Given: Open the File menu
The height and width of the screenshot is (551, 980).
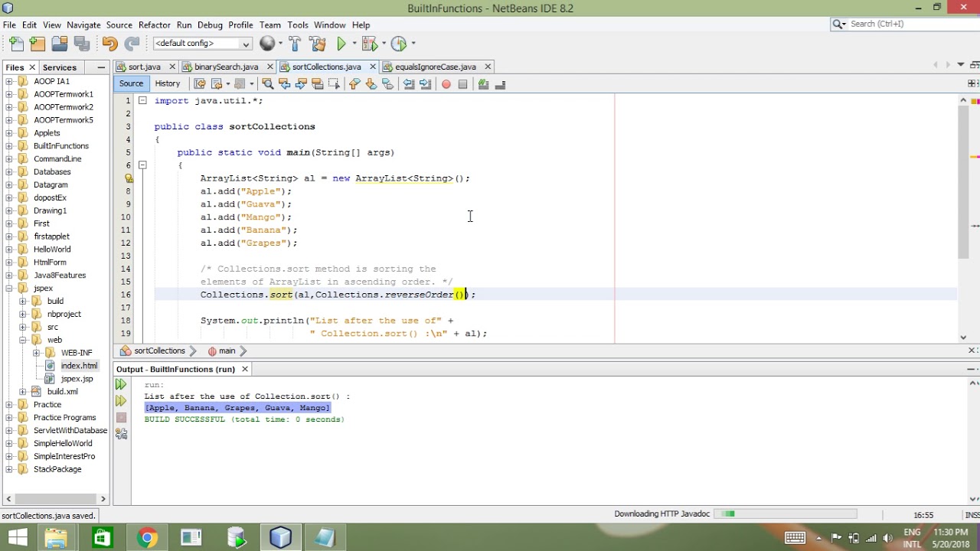Looking at the screenshot, I should point(9,25).
